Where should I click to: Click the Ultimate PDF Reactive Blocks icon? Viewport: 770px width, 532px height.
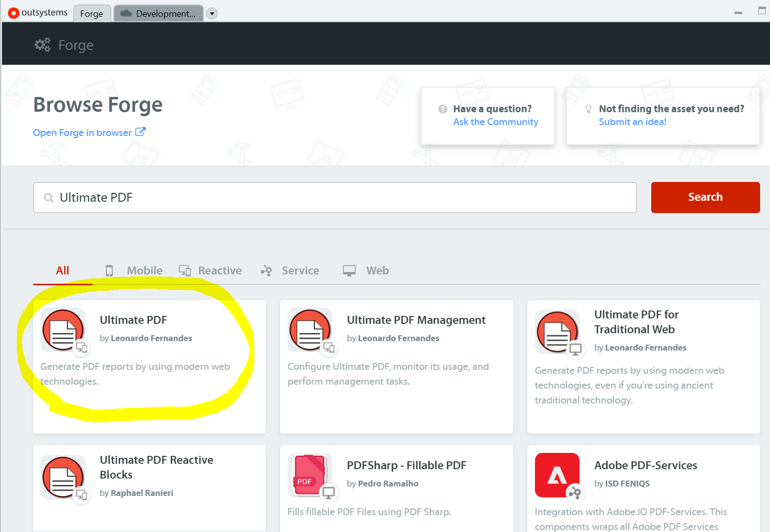pyautogui.click(x=63, y=477)
